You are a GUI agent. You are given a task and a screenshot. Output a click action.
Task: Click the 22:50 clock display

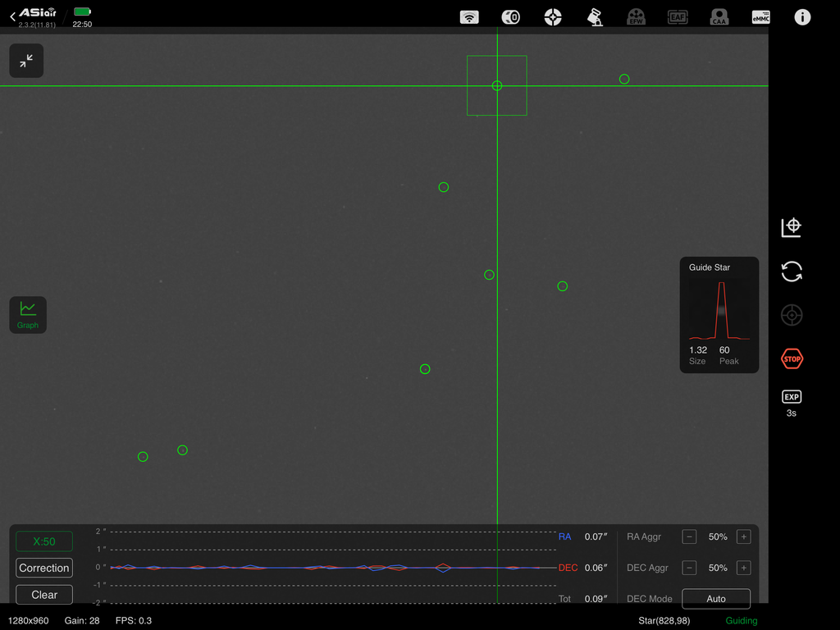click(x=82, y=24)
